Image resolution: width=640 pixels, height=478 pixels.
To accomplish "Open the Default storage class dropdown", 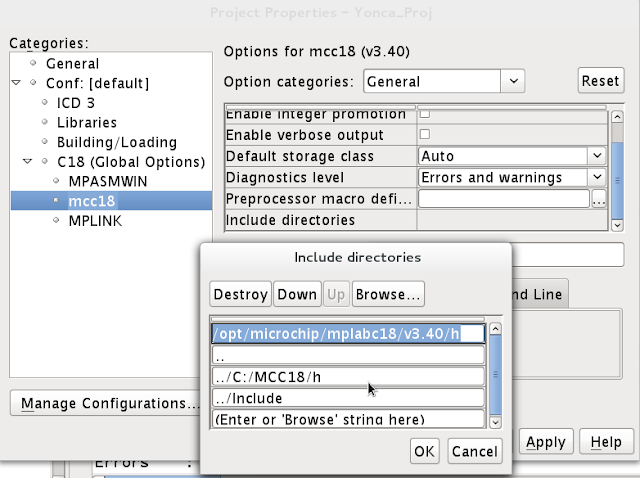I will [596, 156].
